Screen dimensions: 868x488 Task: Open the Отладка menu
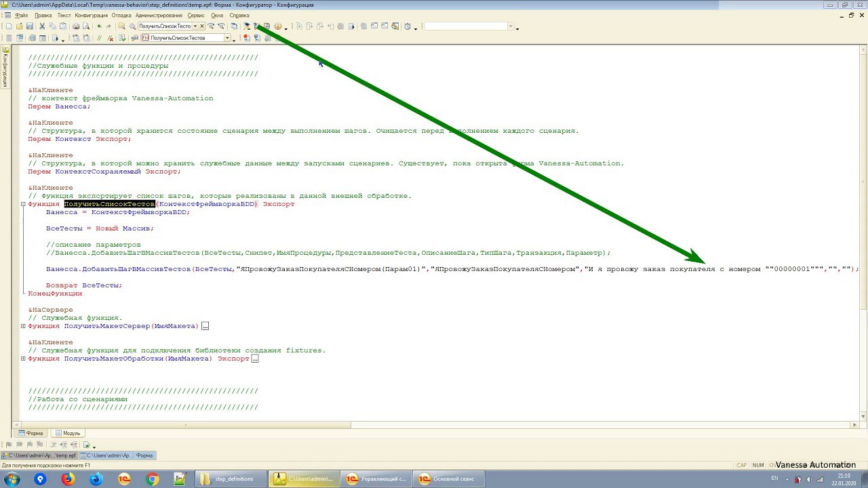121,15
